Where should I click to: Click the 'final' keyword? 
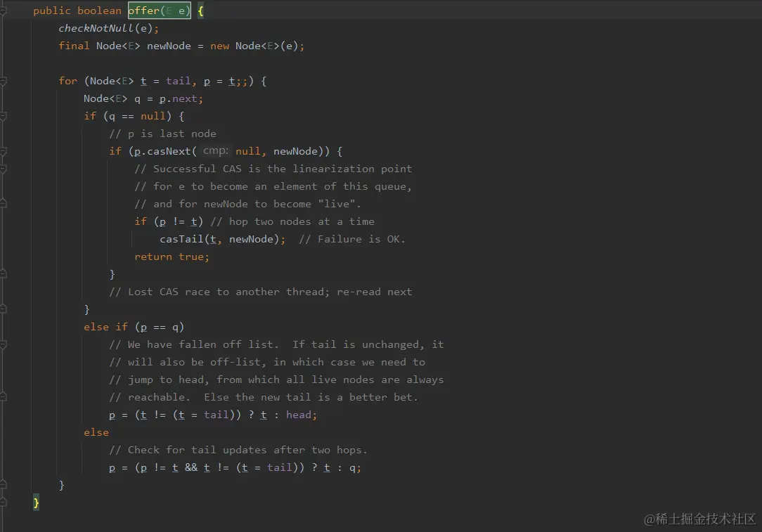tap(74, 46)
